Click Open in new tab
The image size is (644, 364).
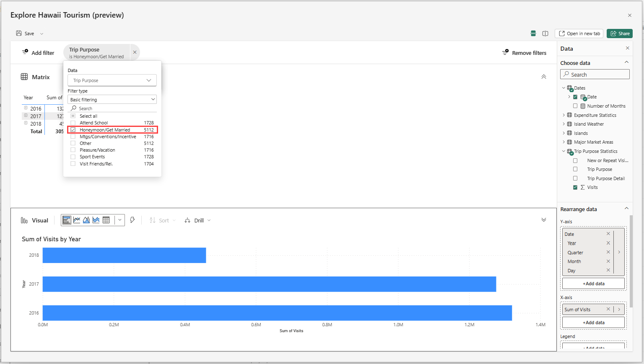tap(579, 33)
